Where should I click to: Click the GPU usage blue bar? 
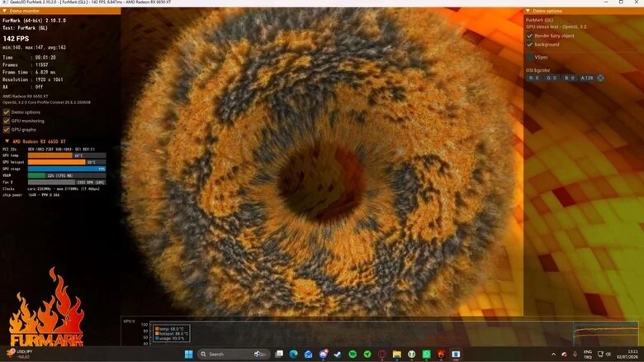67,169
